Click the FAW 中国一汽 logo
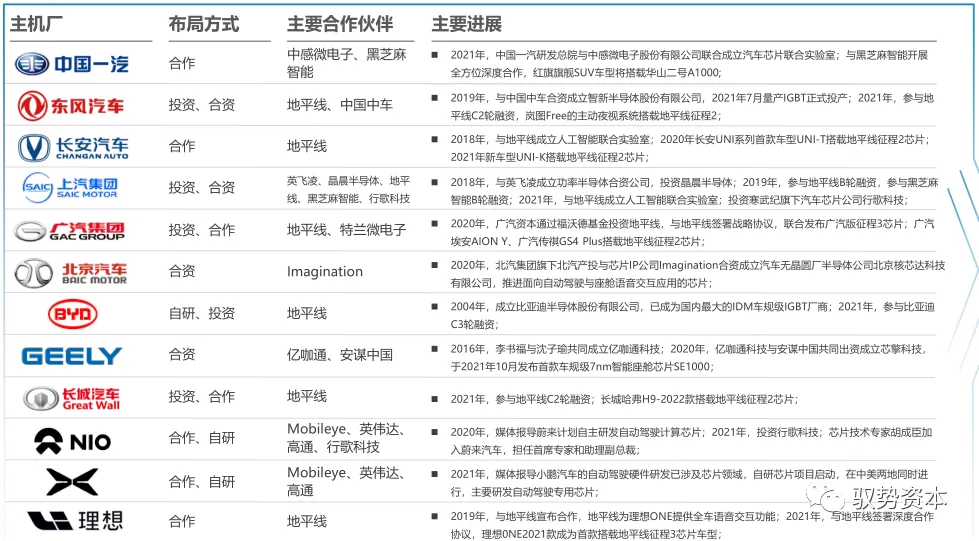The height and width of the screenshot is (541, 979). [72, 64]
